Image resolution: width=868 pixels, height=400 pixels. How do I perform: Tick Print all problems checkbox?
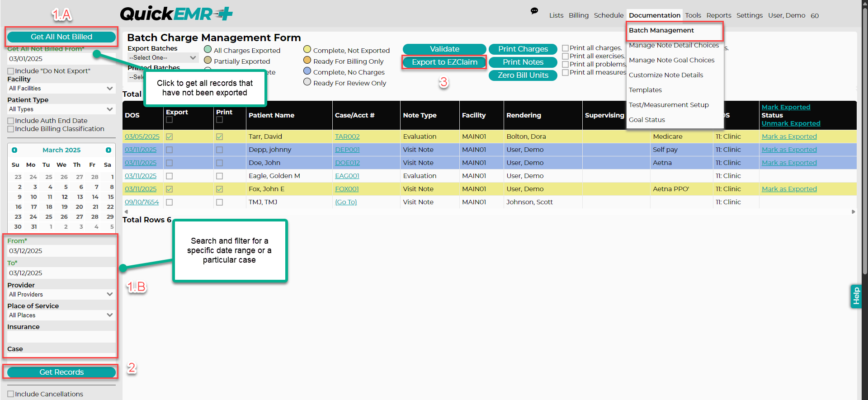coord(565,64)
